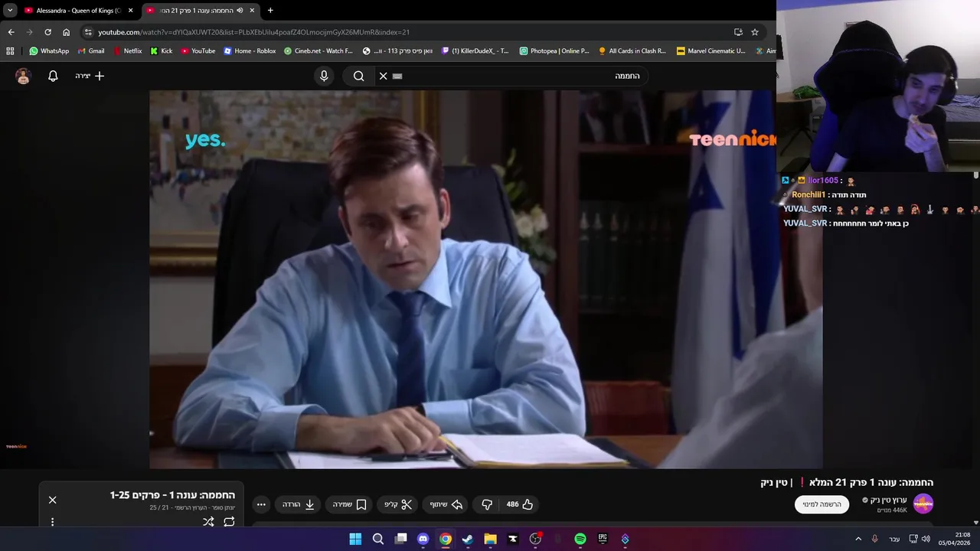The width and height of the screenshot is (980, 551).
Task: Start voice search with the microphone icon
Action: 324,76
